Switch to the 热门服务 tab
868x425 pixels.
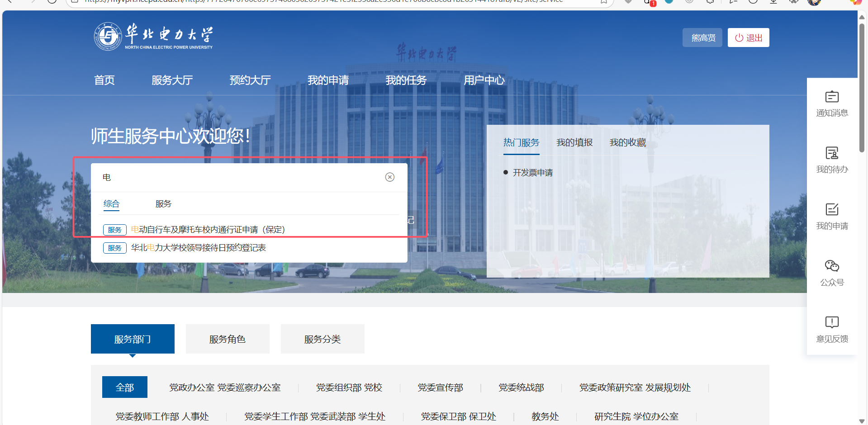coord(521,143)
